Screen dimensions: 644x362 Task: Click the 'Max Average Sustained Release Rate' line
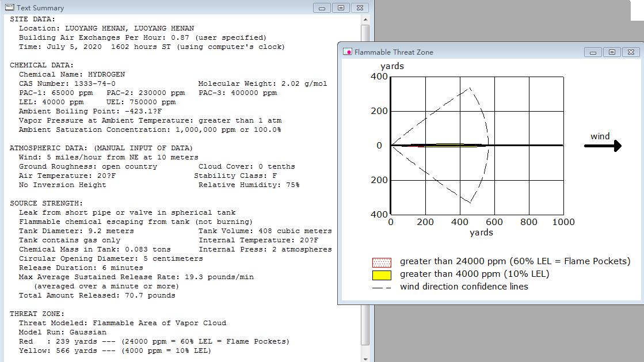point(136,277)
